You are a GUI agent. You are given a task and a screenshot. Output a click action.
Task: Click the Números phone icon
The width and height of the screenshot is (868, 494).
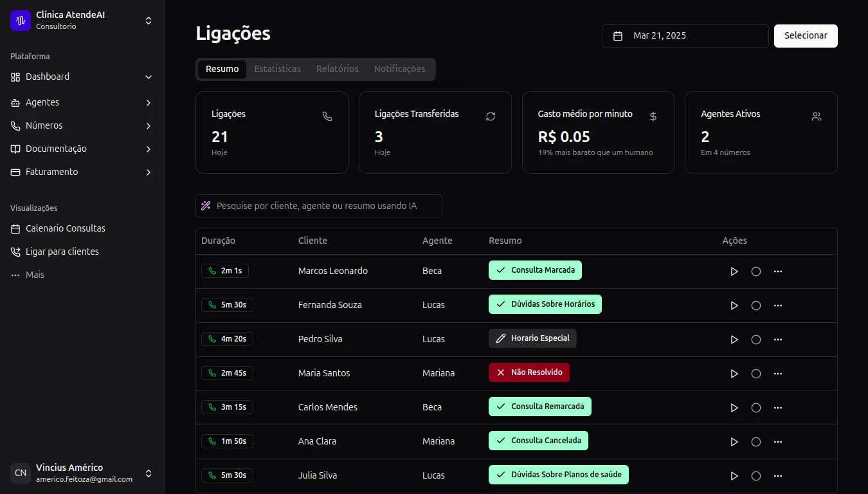pyautogui.click(x=14, y=125)
